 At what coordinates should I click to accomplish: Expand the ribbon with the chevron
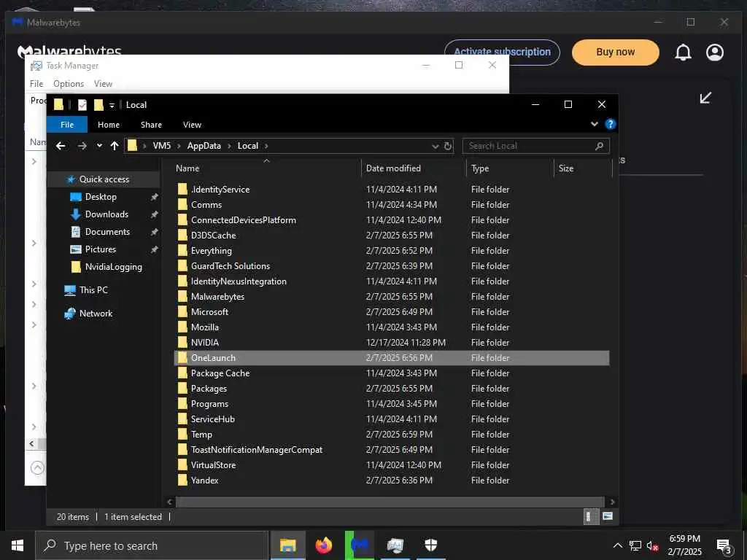click(594, 124)
